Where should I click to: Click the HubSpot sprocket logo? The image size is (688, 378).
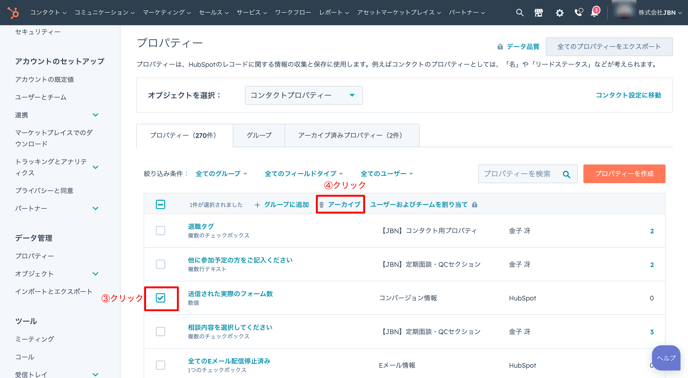[13, 12]
